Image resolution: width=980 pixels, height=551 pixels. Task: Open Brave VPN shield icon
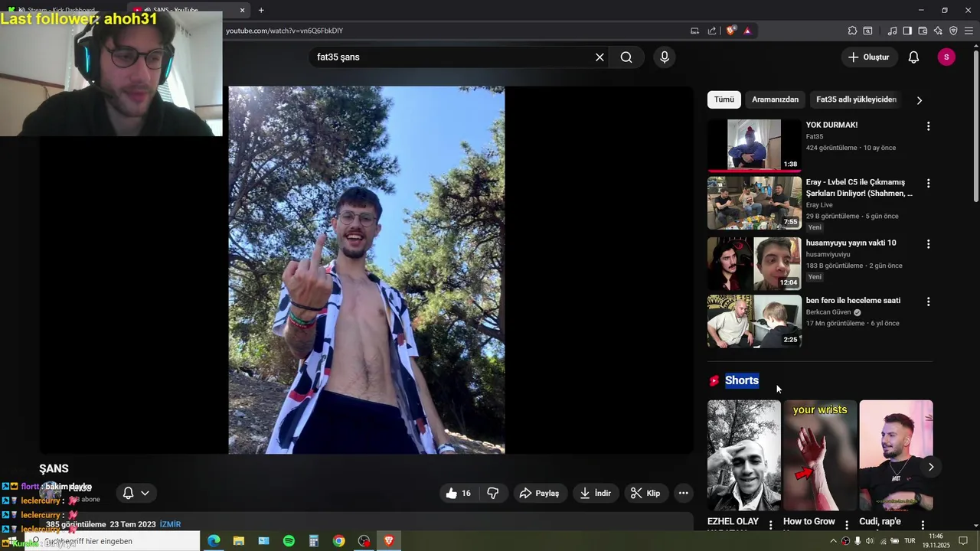[x=953, y=31]
